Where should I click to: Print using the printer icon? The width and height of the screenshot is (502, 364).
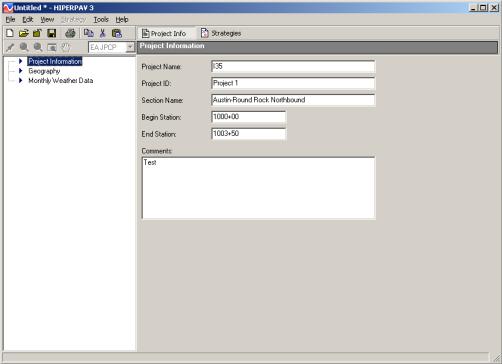pos(70,33)
